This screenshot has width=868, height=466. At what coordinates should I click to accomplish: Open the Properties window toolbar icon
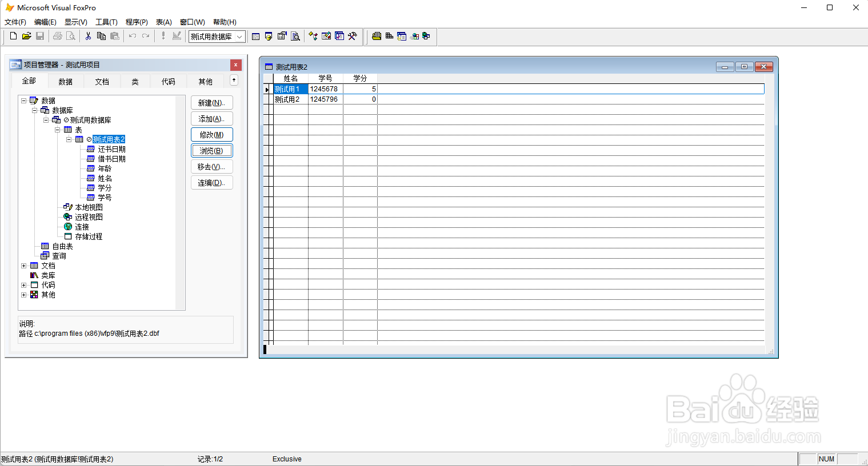282,37
